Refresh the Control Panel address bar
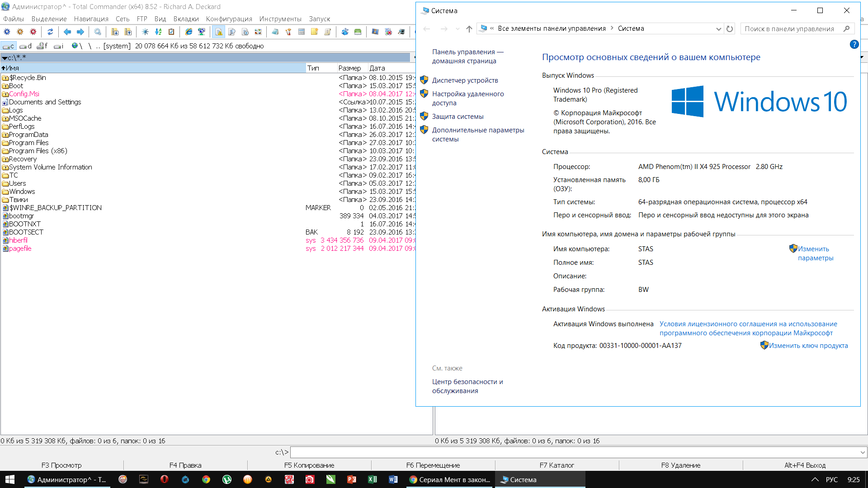The height and width of the screenshot is (488, 868). click(730, 28)
